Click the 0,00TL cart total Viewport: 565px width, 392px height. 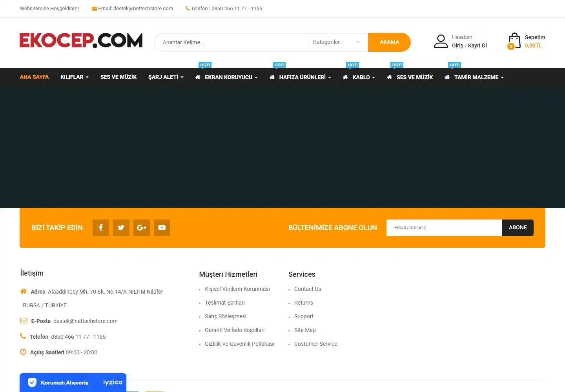click(x=533, y=45)
